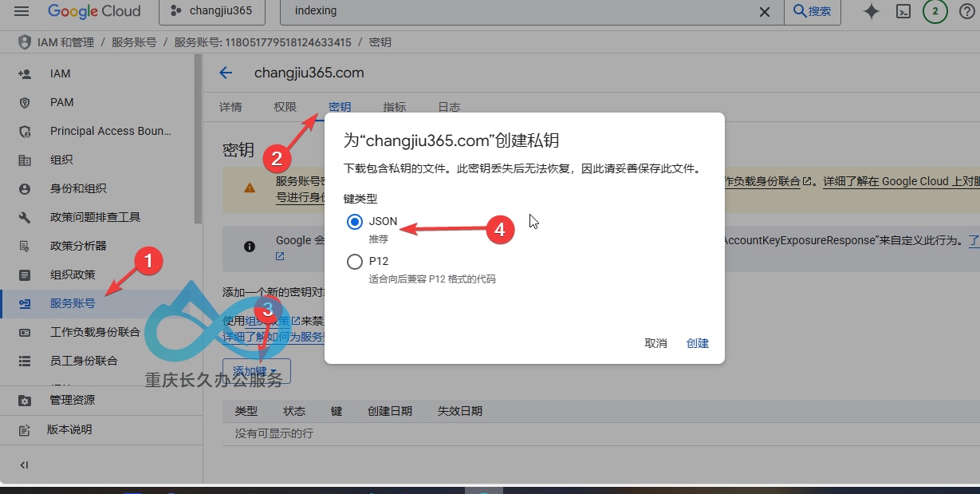Click the Google Cloud logo
The width and height of the screenshot is (980, 494).
pos(94,11)
